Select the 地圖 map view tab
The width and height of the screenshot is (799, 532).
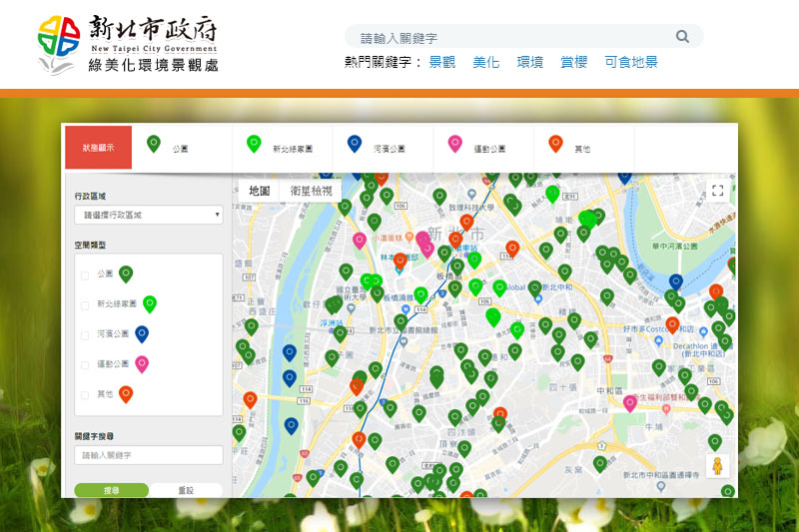click(260, 190)
